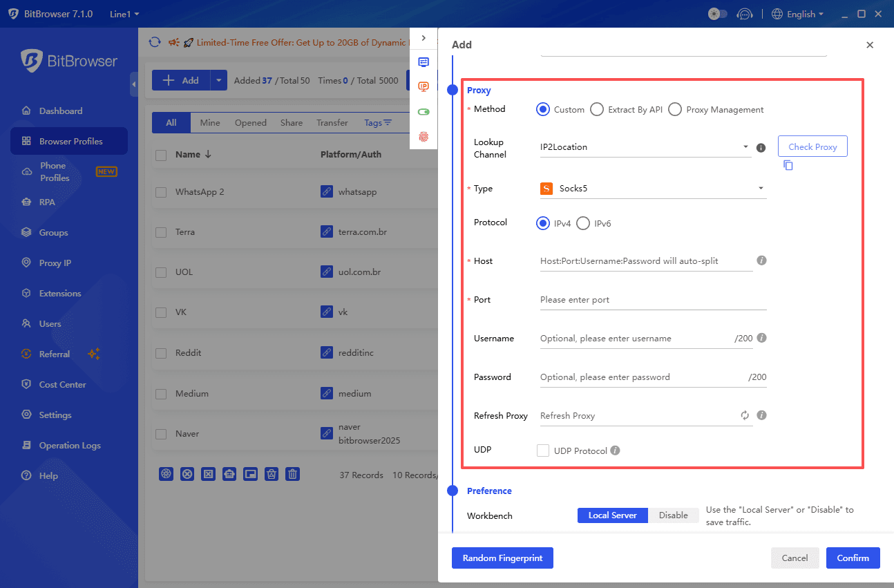The height and width of the screenshot is (588, 894).
Task: Switch to the Opened profiles tab
Action: 250,123
